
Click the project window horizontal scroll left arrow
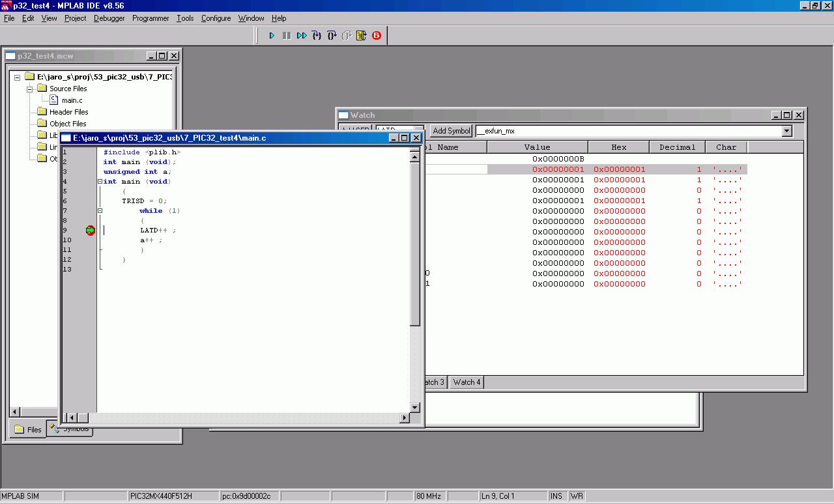(15, 412)
